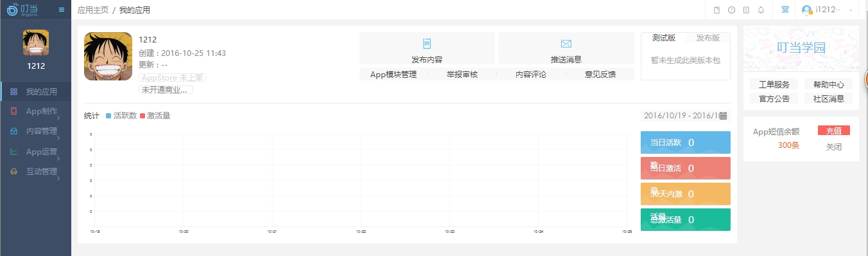Click the user avatar icon beside i1212

(x=807, y=10)
